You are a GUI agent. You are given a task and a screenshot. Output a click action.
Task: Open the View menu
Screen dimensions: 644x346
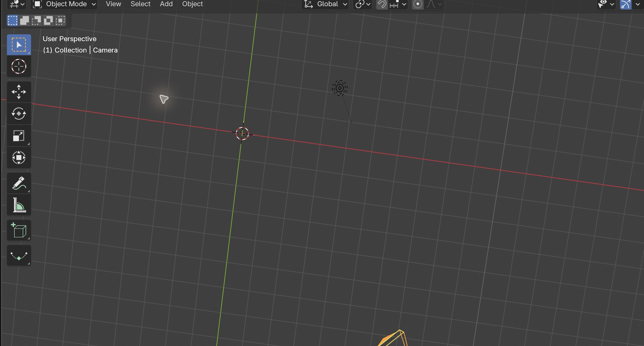pyautogui.click(x=113, y=4)
